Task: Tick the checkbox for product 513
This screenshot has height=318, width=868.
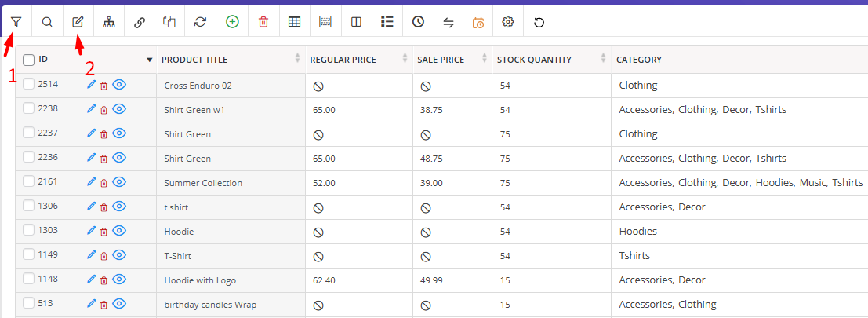Action: point(28,303)
